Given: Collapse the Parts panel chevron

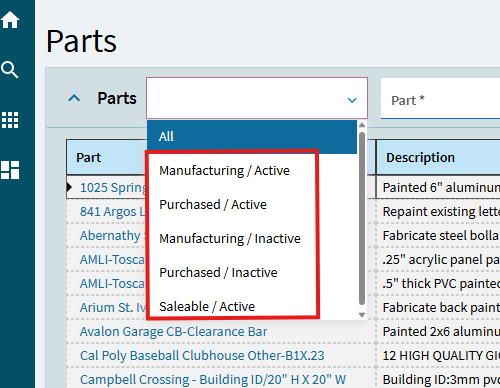Looking at the screenshot, I should coord(74,98).
